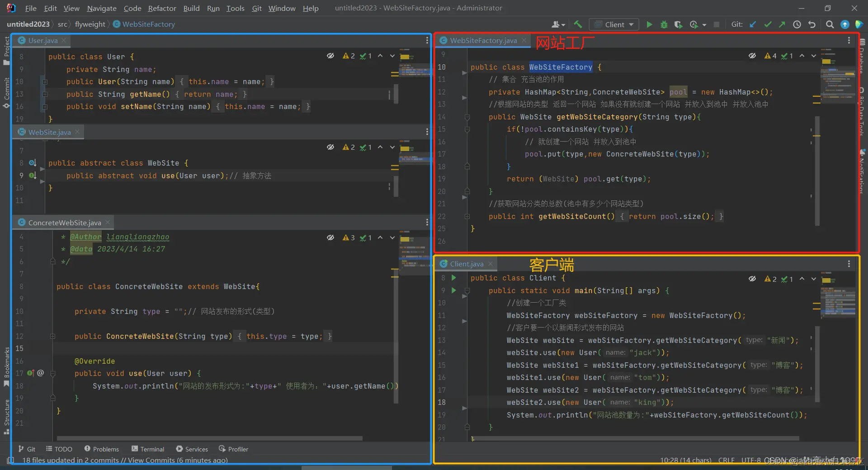The image size is (868, 470).
Task: Click WebSiteFactory.java vertical scrollbar
Action: 817,171
